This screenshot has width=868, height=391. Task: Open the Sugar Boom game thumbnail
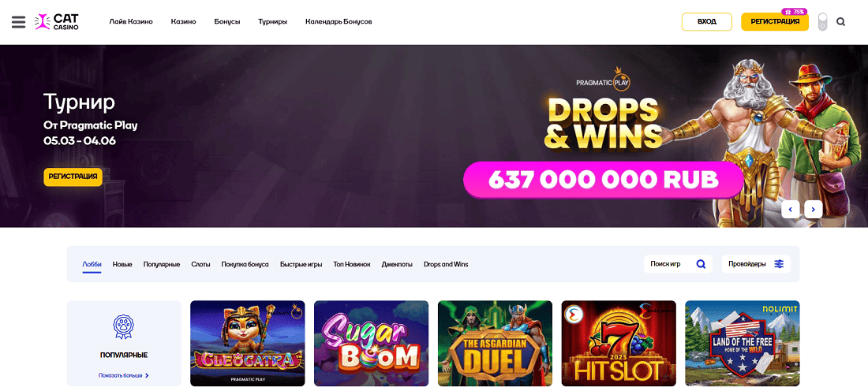click(x=372, y=344)
